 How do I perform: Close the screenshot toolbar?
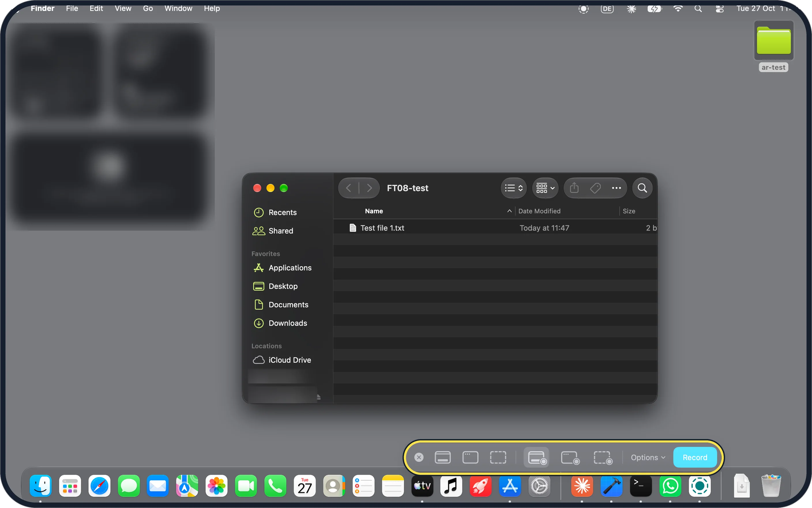point(419,457)
